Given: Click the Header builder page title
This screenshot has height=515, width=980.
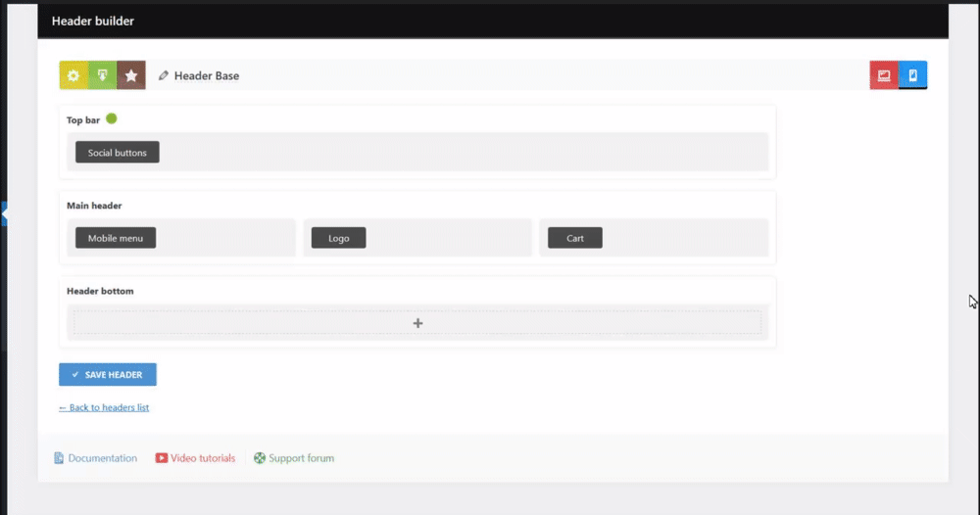Looking at the screenshot, I should pos(92,22).
